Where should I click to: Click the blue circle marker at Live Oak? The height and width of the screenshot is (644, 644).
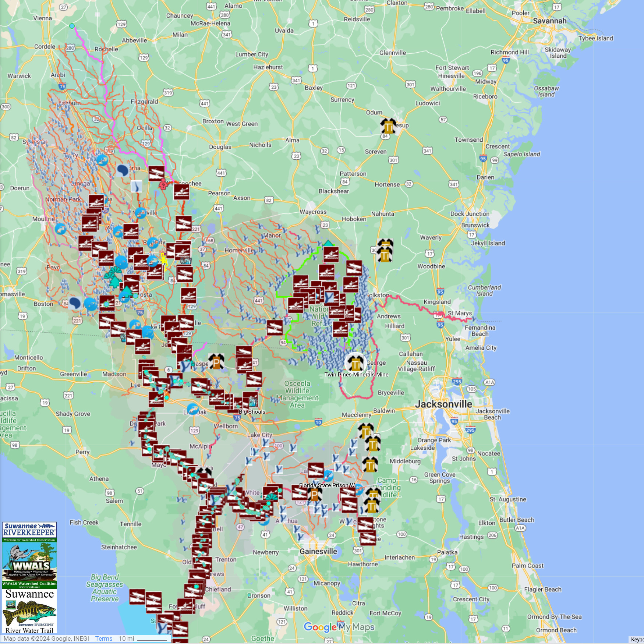(x=193, y=409)
